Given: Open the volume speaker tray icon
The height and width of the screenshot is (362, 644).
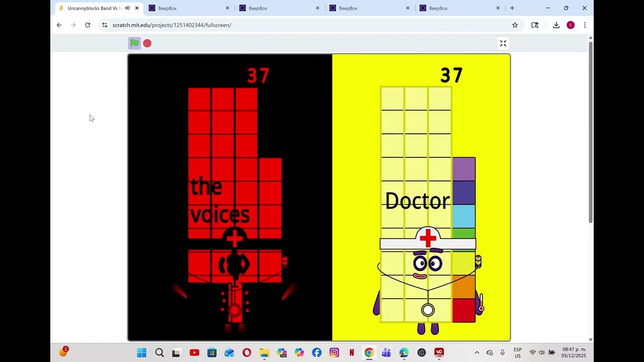Looking at the screenshot, I should pos(541,353).
